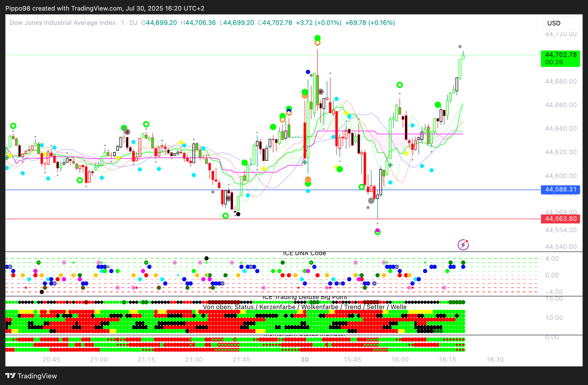Click the small gray dot above the latest candle
This screenshot has width=588, height=385.
click(460, 47)
